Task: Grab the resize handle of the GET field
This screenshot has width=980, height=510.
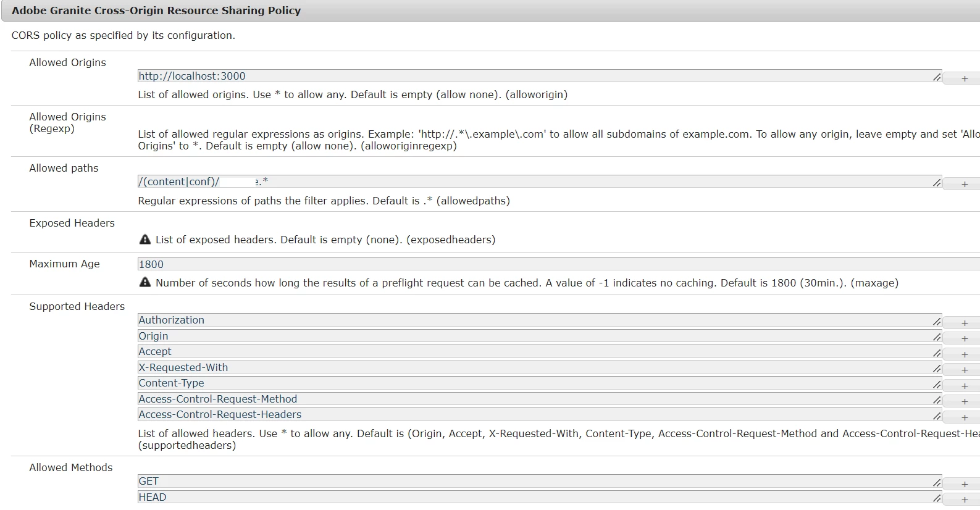Action: (937, 483)
